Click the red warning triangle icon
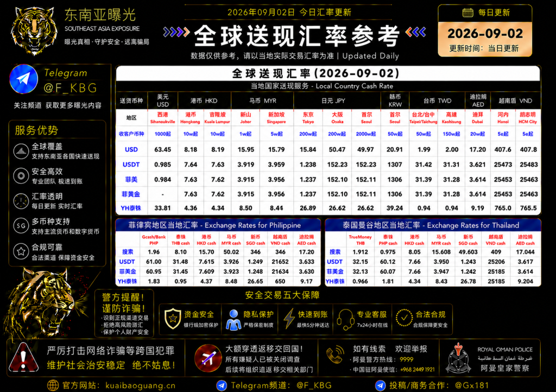The height and width of the screenshot is (392, 556). [x=23, y=357]
